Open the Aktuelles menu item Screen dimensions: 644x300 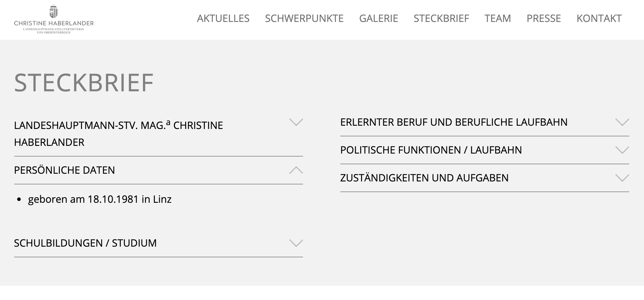tap(223, 18)
